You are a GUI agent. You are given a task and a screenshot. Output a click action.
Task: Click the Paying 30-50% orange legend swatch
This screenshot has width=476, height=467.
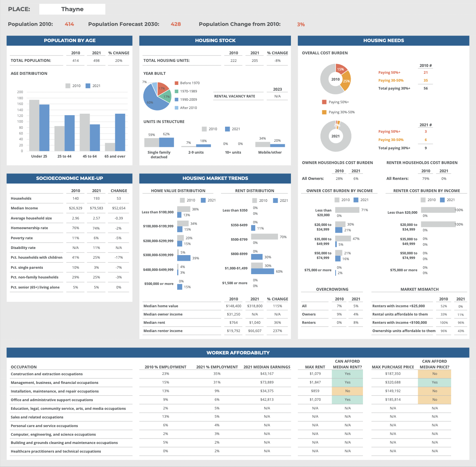[324, 112]
